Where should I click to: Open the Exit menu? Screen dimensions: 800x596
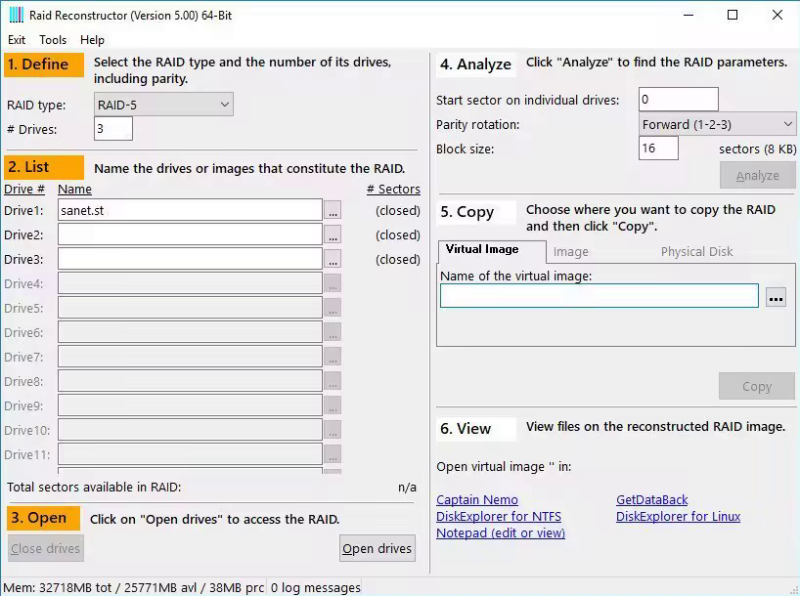pyautogui.click(x=17, y=40)
